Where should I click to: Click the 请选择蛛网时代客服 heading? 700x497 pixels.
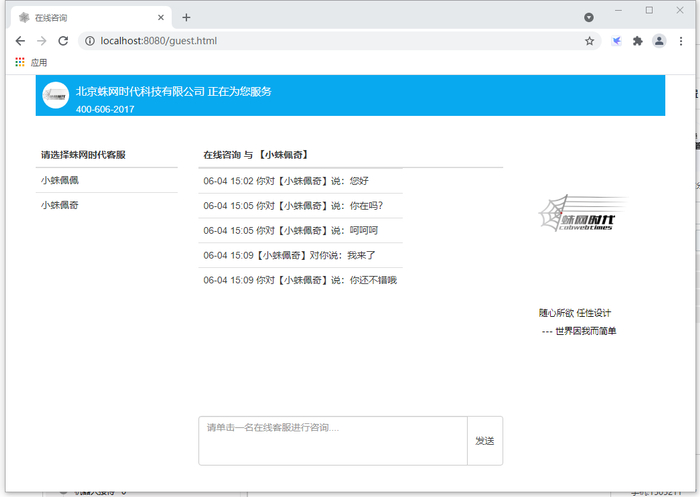coord(83,155)
